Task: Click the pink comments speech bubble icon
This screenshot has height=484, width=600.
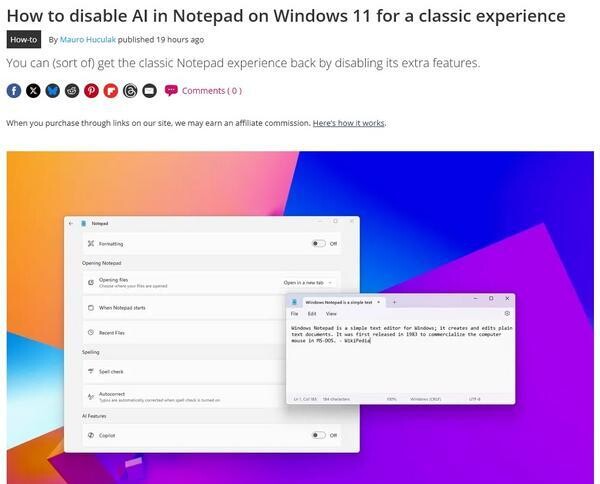Action: [x=171, y=90]
